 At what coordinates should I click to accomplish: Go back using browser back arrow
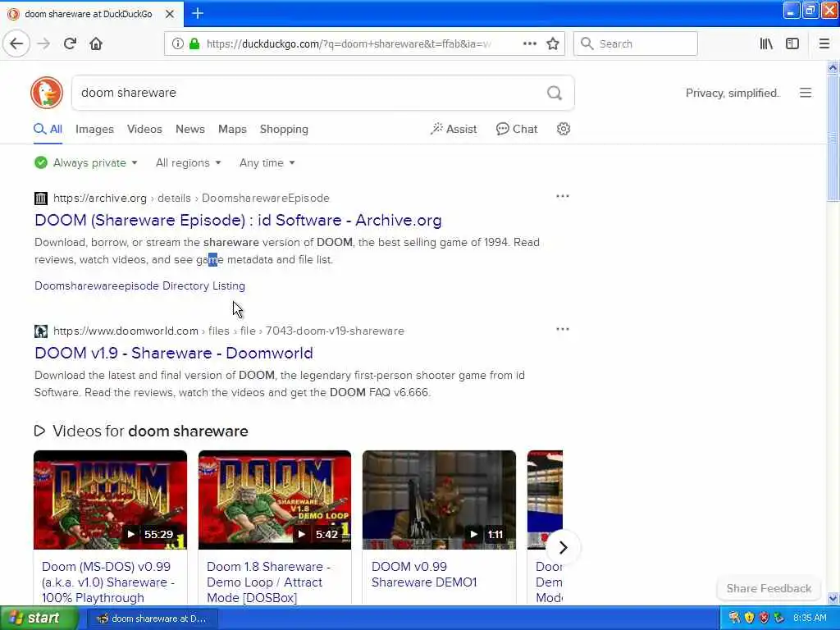[16, 43]
